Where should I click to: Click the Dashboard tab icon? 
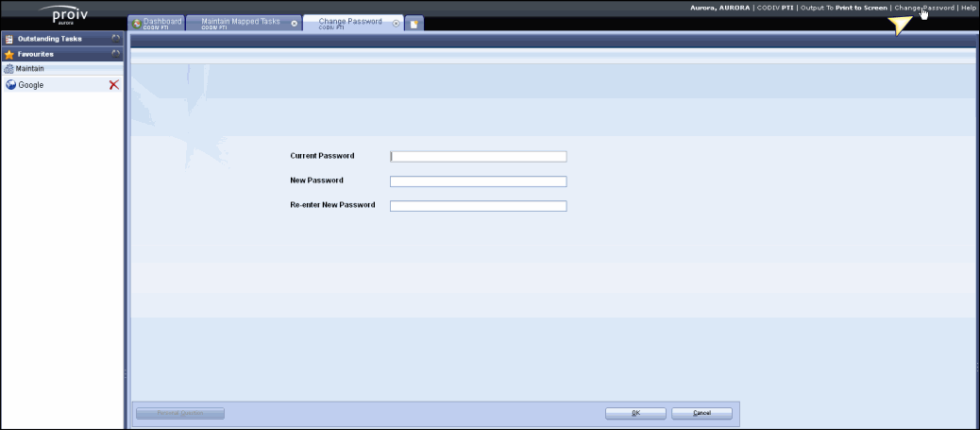click(136, 24)
